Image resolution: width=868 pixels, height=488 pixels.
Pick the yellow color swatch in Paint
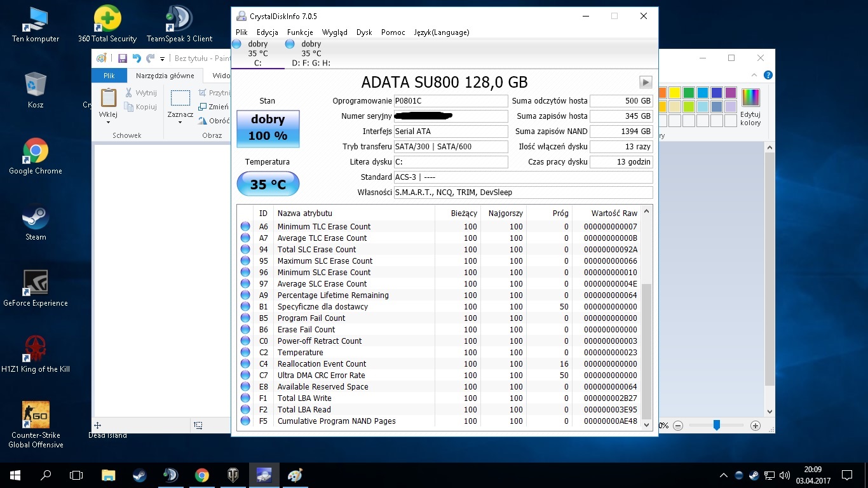[675, 93]
